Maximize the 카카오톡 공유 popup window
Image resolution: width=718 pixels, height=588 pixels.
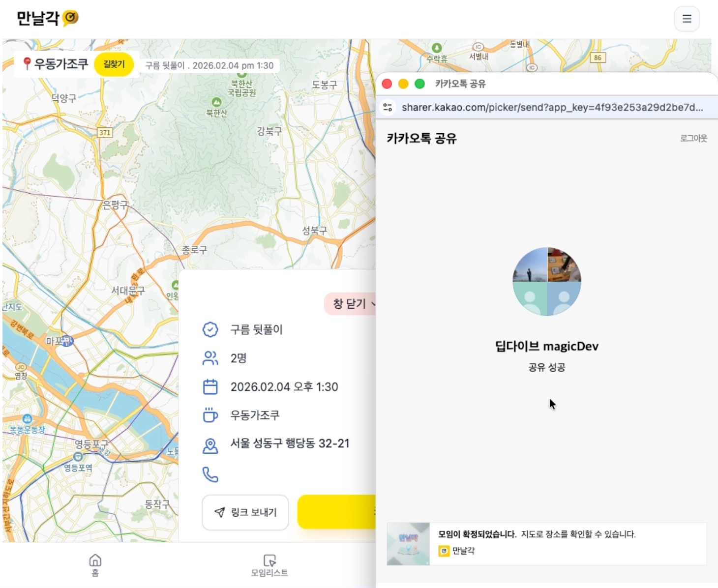[419, 84]
